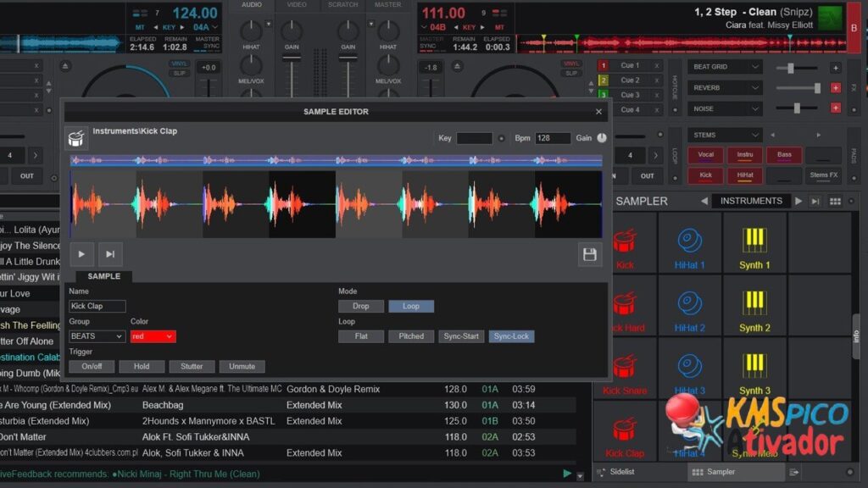Enable Pitched loop option

click(x=411, y=335)
